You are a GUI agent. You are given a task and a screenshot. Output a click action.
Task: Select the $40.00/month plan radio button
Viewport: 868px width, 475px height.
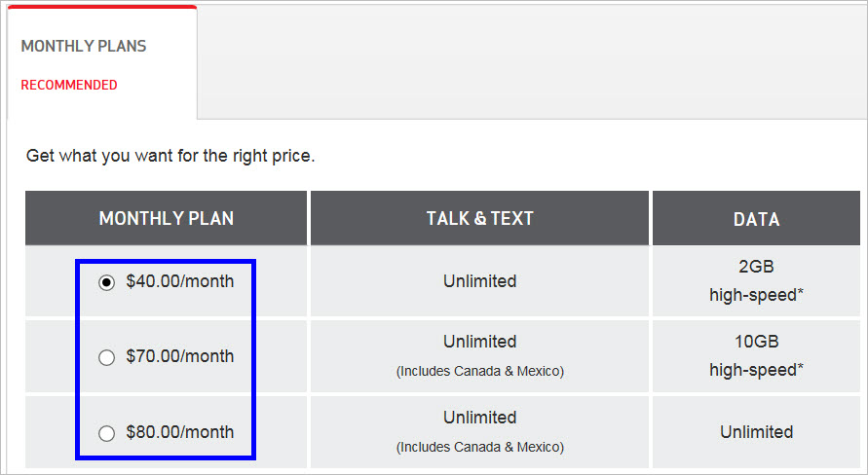pos(106,282)
